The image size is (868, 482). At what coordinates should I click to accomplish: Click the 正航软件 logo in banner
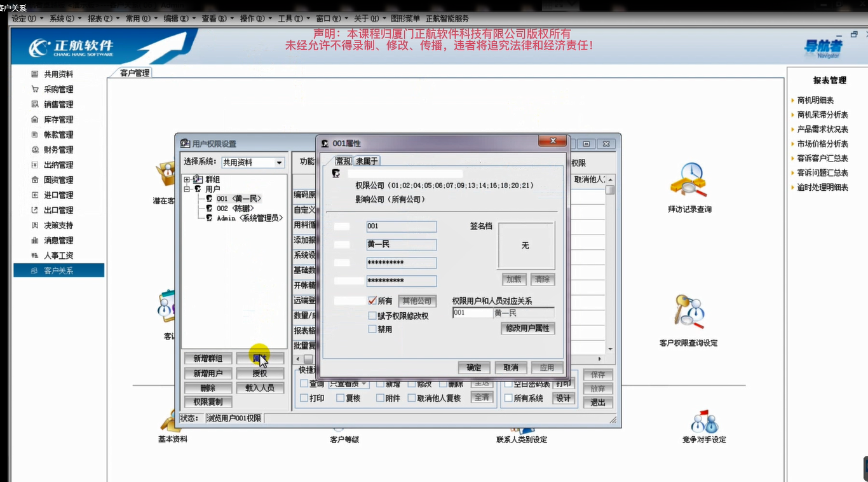point(71,47)
